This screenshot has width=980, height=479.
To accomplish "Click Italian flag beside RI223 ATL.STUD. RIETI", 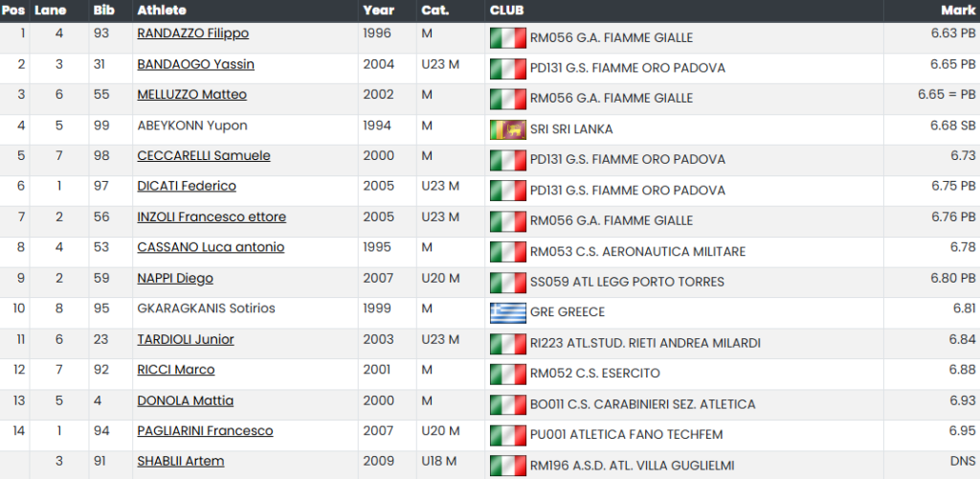I will [x=508, y=343].
